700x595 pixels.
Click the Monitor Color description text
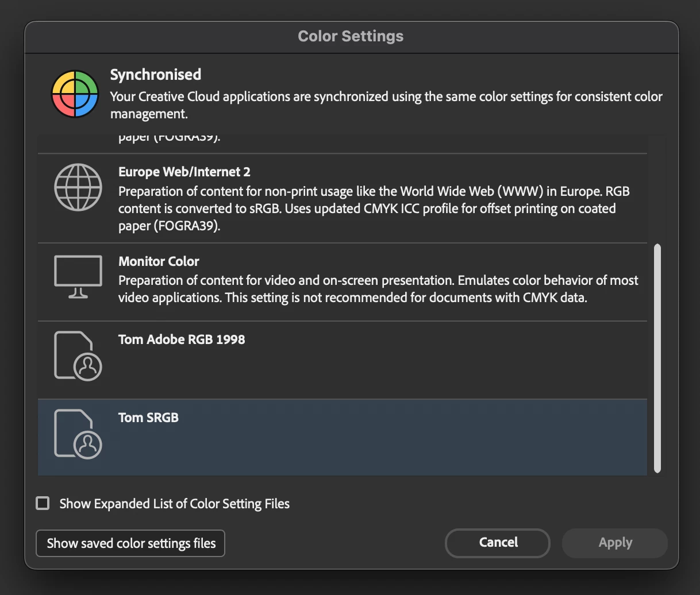click(378, 289)
